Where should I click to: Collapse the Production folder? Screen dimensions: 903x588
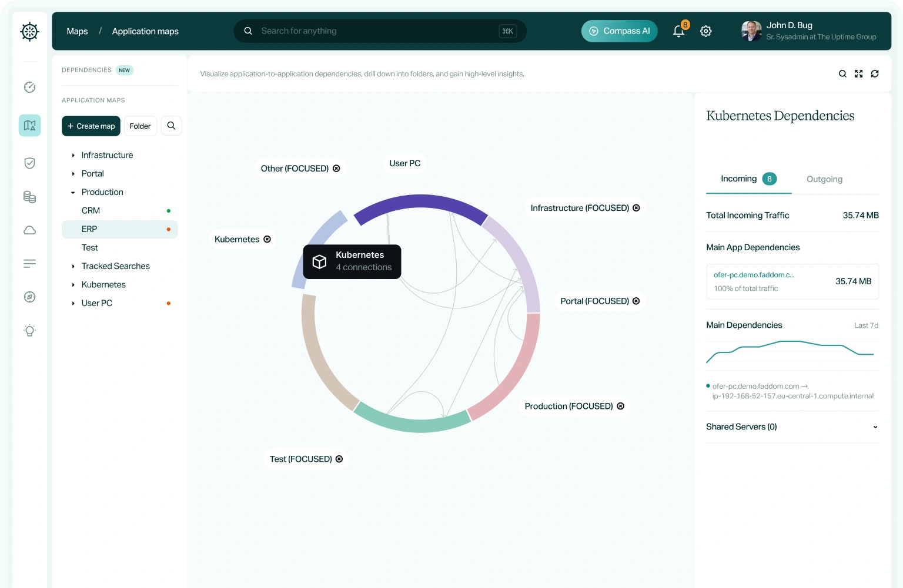click(73, 192)
